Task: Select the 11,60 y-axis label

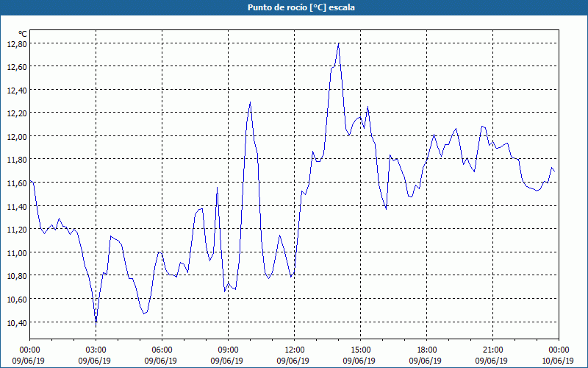Action: pyautogui.click(x=17, y=183)
